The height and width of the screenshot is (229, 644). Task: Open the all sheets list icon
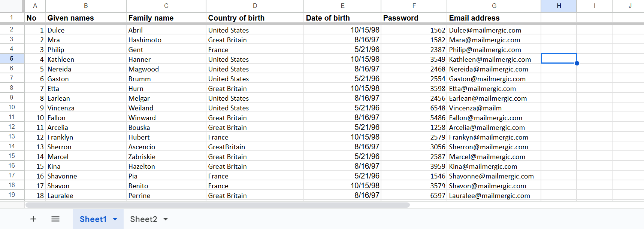click(x=55, y=219)
